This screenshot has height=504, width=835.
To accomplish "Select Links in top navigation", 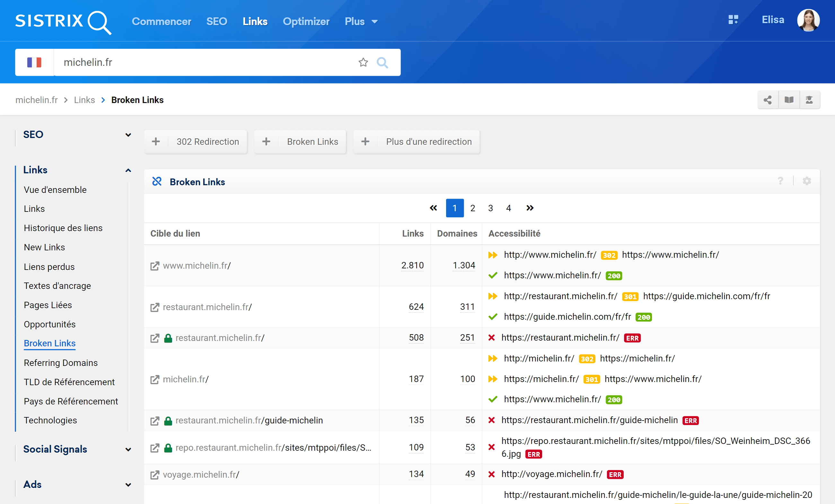I will coord(255,22).
